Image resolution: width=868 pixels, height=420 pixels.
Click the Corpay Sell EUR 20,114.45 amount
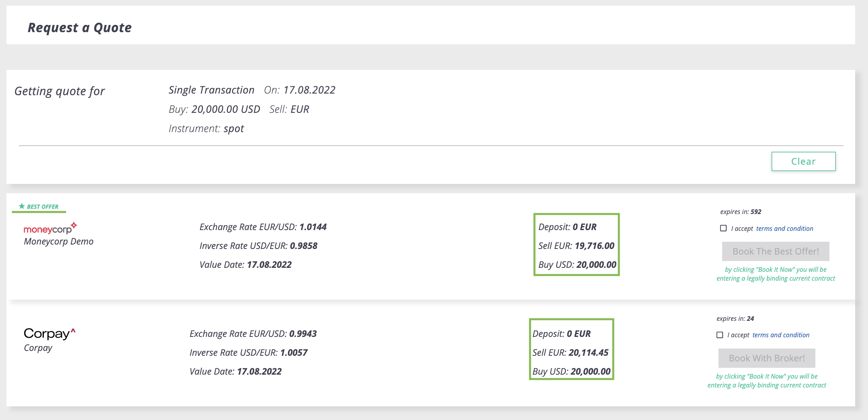588,353
